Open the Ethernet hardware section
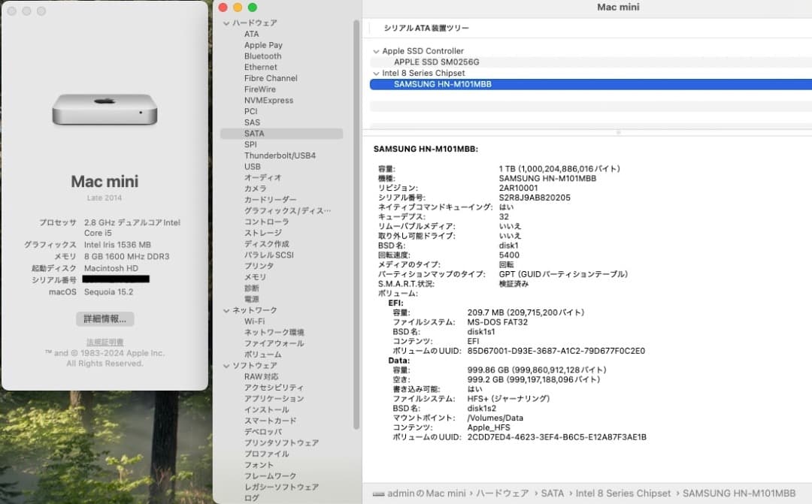 [260, 67]
